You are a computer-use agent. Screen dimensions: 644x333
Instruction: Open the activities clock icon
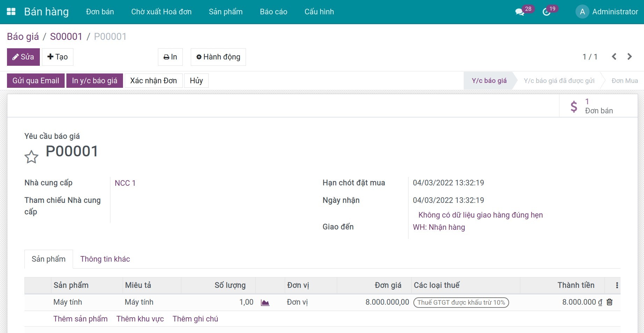tap(547, 12)
